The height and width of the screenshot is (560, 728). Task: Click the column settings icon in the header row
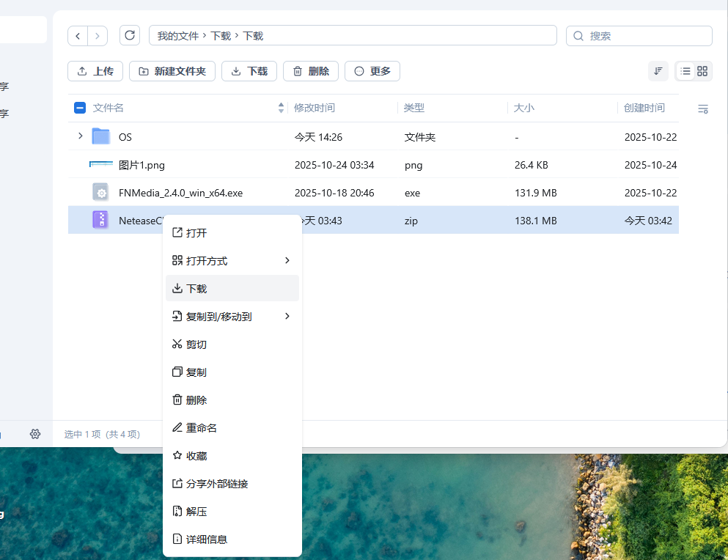pos(702,108)
